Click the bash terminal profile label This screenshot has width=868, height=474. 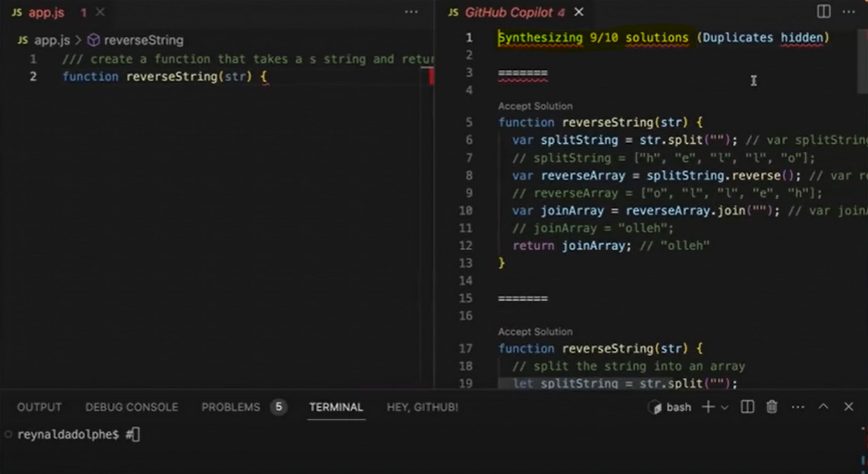click(x=678, y=407)
